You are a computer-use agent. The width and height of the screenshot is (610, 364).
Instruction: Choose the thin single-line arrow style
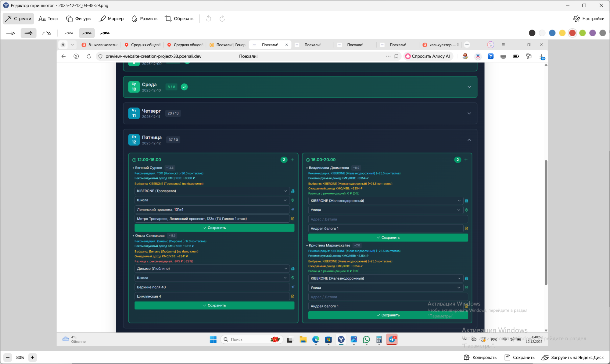coord(11,33)
